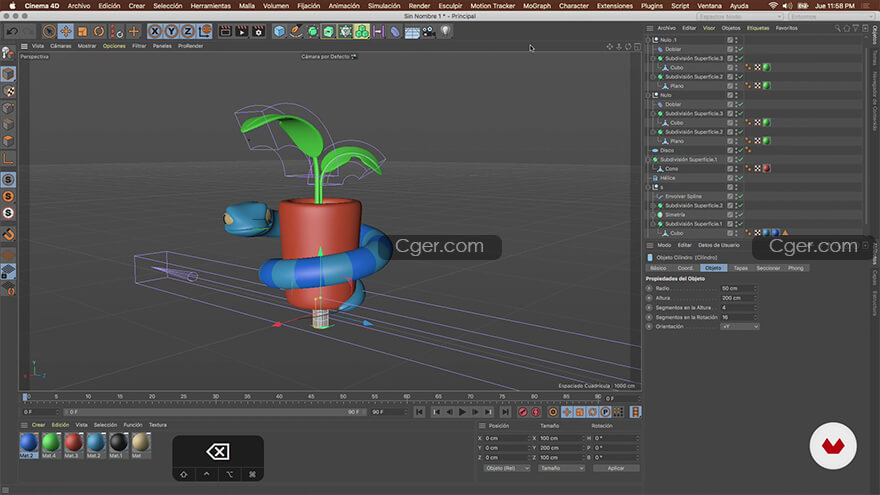Open the floor/environment objects icon
Screen dimensions: 880x495
click(x=412, y=31)
